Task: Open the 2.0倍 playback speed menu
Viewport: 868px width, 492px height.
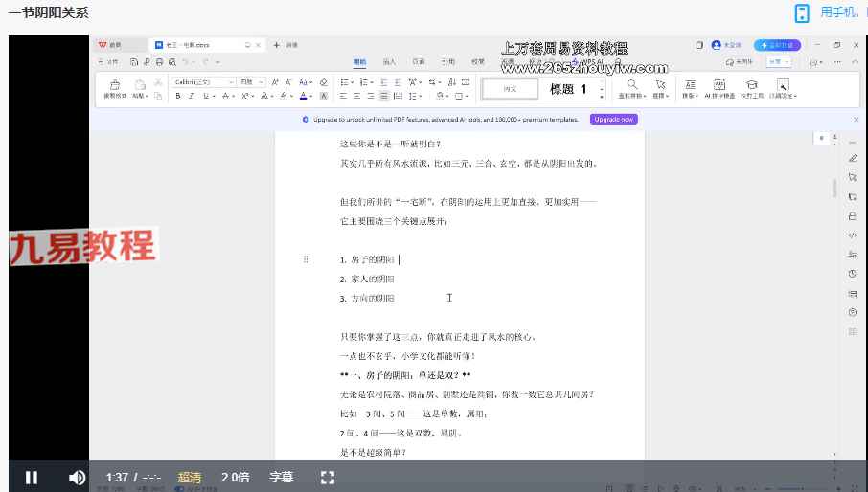Action: pos(236,477)
